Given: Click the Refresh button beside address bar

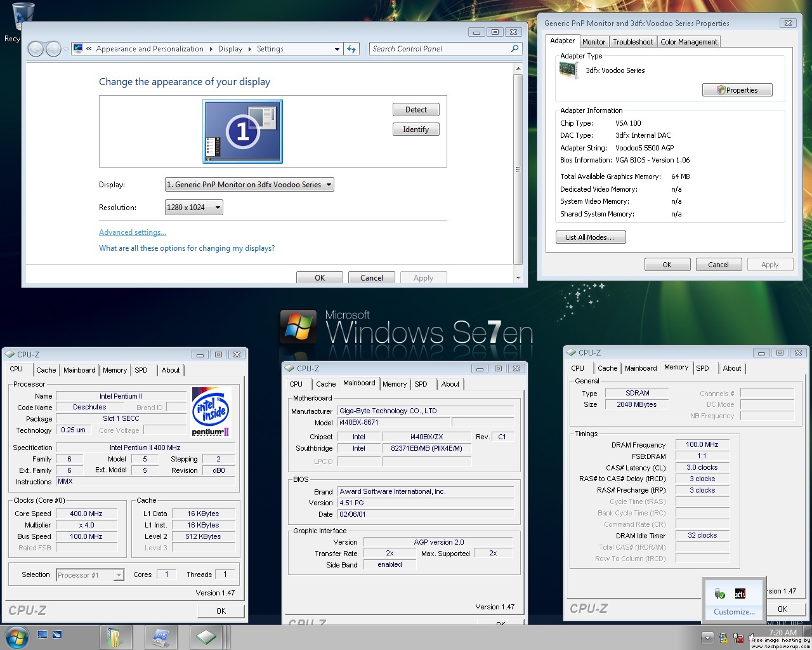Looking at the screenshot, I should click(351, 49).
